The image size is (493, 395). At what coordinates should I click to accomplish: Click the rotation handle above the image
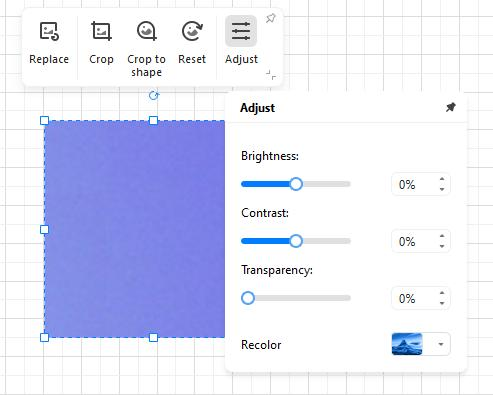point(154,96)
